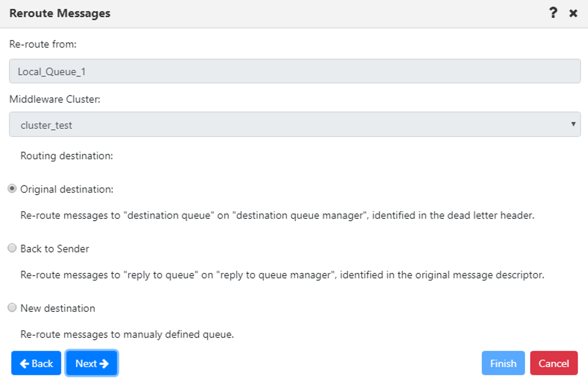Viewport: 588px width, 379px height.
Task: Click the Reroute Messages dialog title
Action: pyautogui.click(x=60, y=13)
